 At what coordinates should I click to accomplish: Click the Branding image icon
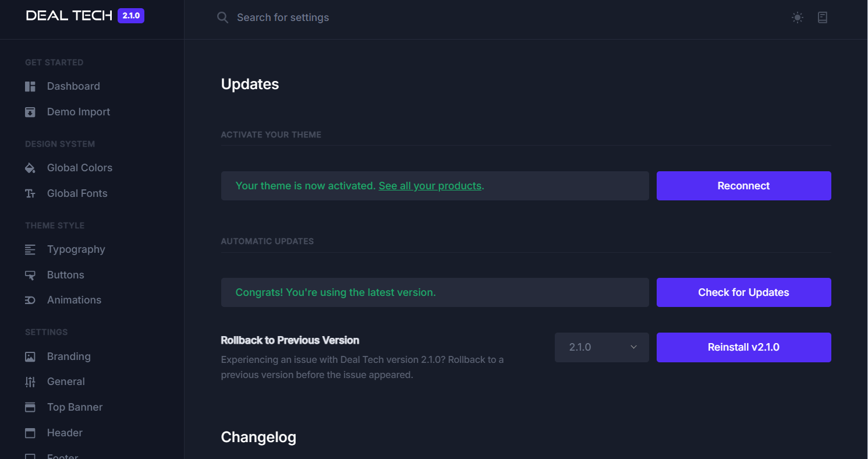point(30,356)
